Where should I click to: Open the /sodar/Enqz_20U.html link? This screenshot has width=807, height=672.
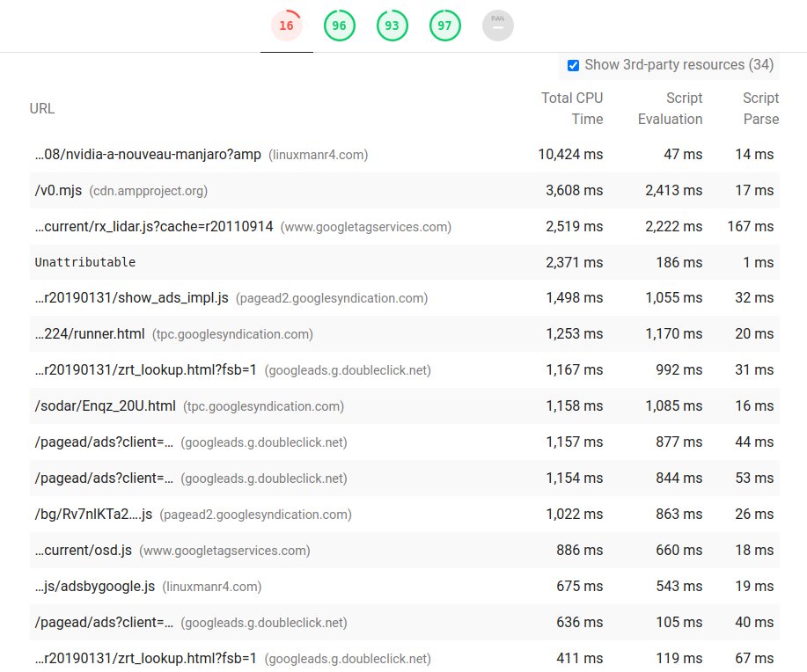coord(105,406)
